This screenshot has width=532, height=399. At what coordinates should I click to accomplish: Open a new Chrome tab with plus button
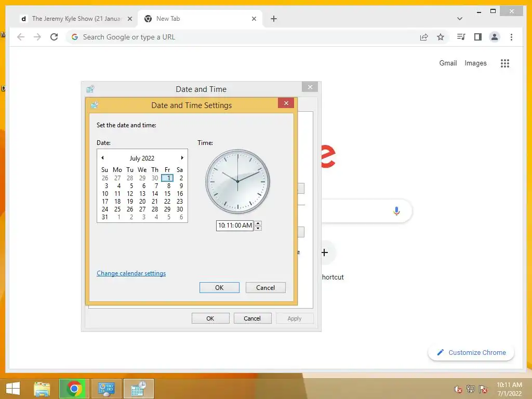274,19
